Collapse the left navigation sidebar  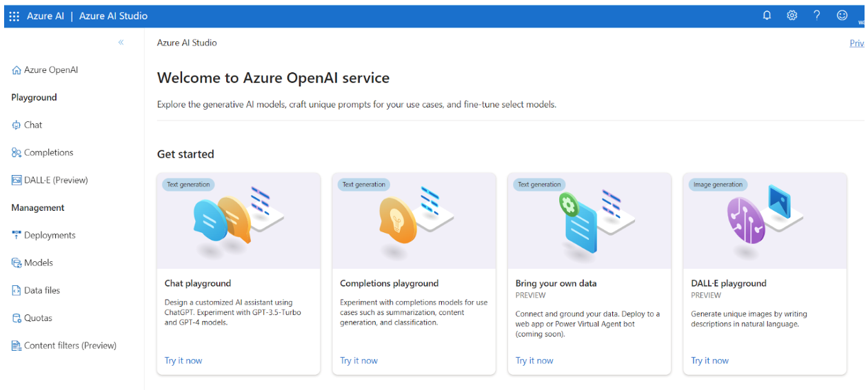point(121,43)
